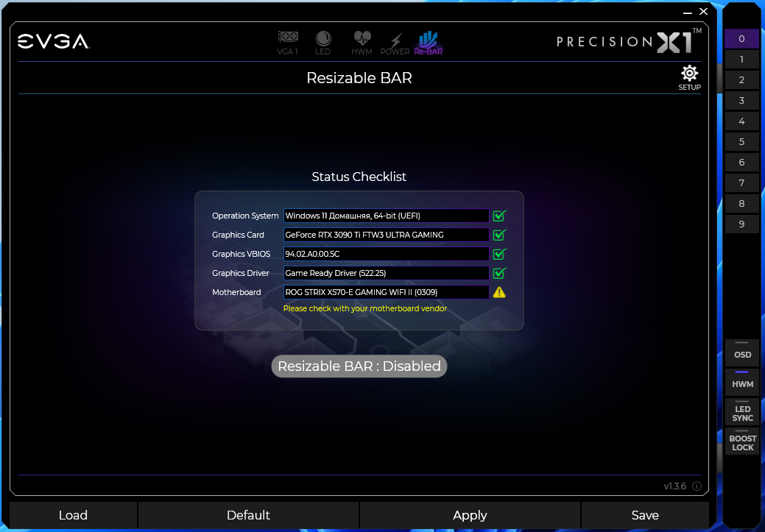This screenshot has width=765, height=532.
Task: Select profile slot 5
Action: pyautogui.click(x=741, y=141)
